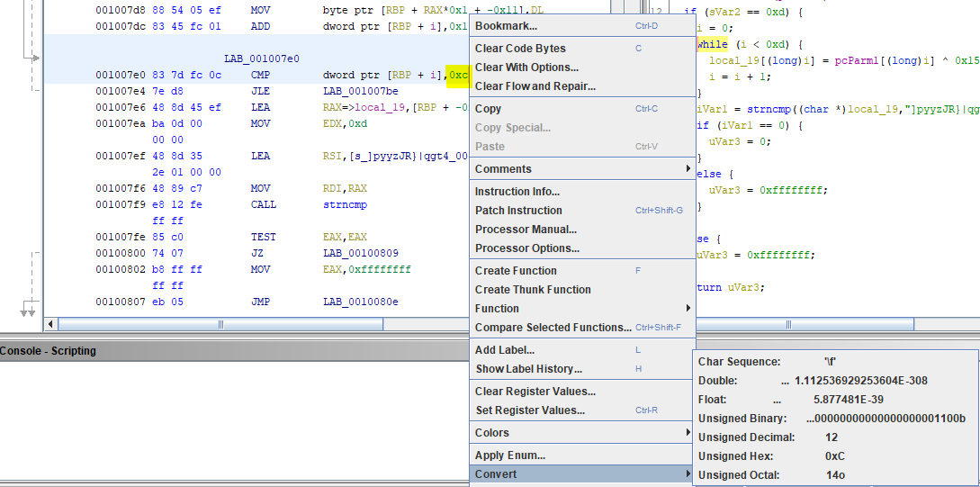The image size is (980, 487).
Task: Click the highlighted while keyword in decompiler
Action: tap(712, 44)
